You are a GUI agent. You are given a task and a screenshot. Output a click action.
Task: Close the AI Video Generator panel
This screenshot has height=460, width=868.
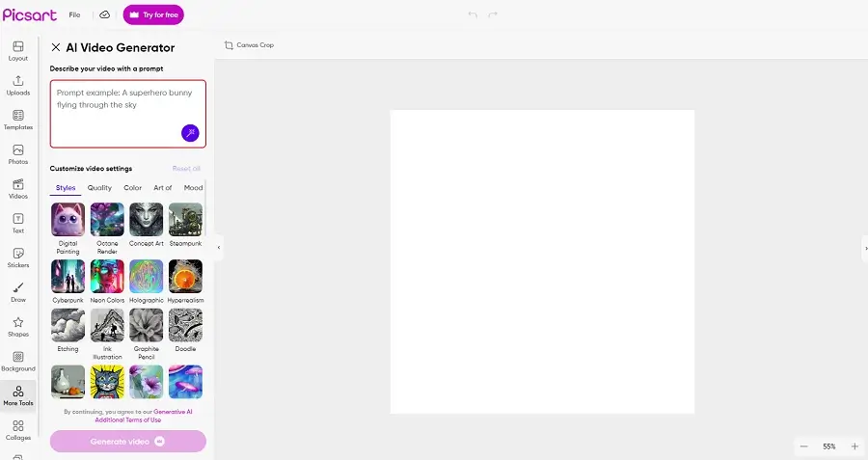click(56, 47)
